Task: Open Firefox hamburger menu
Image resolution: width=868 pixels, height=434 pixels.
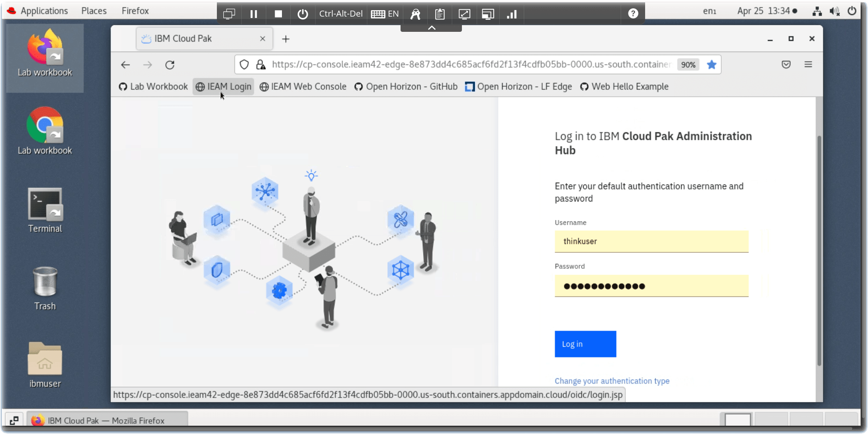Action: click(x=808, y=65)
